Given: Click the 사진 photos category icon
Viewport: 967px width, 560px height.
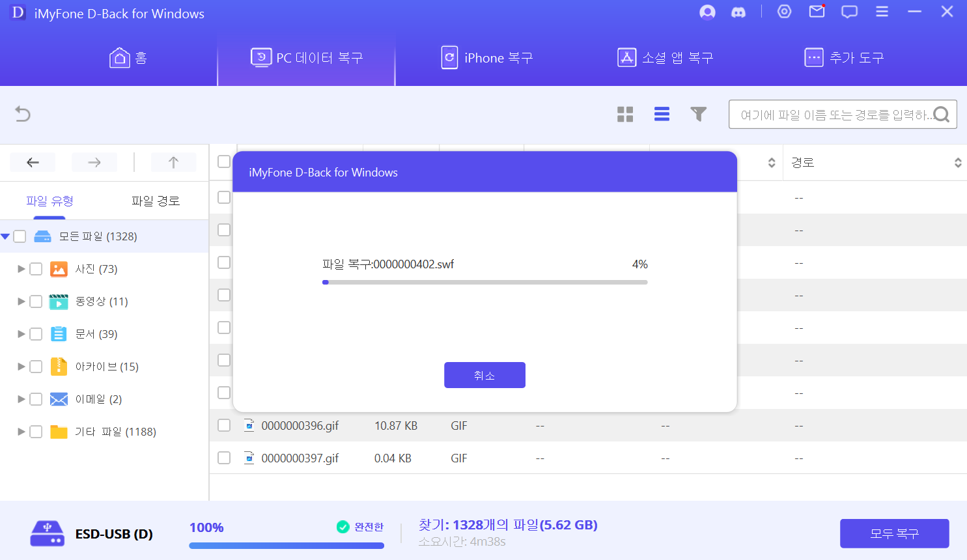Looking at the screenshot, I should [59, 269].
